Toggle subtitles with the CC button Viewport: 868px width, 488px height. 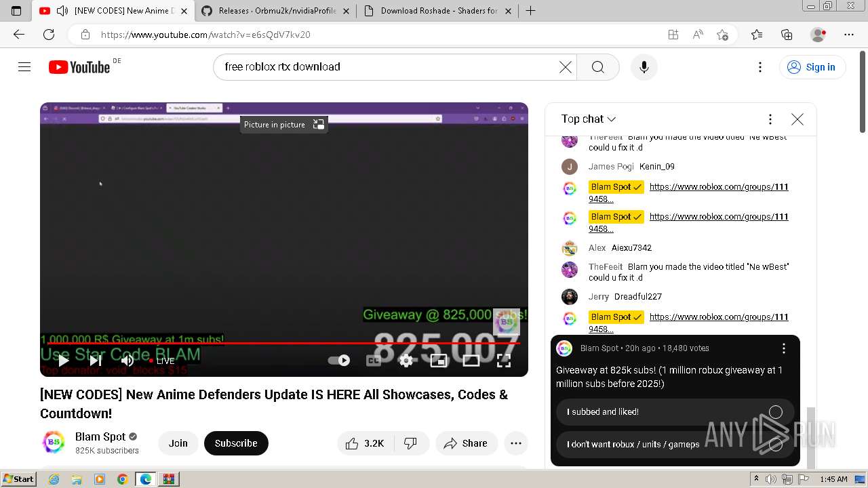pos(374,361)
